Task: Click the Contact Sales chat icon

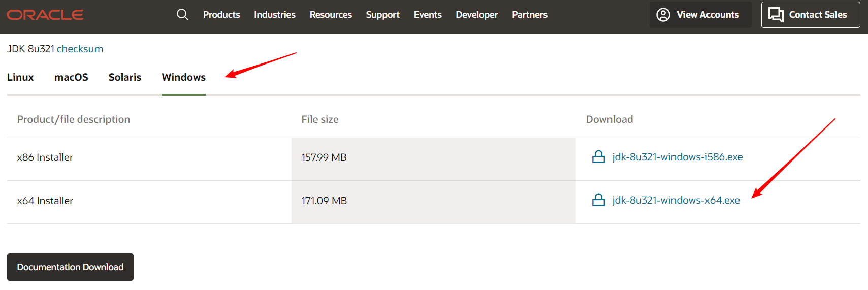Action: click(x=776, y=15)
